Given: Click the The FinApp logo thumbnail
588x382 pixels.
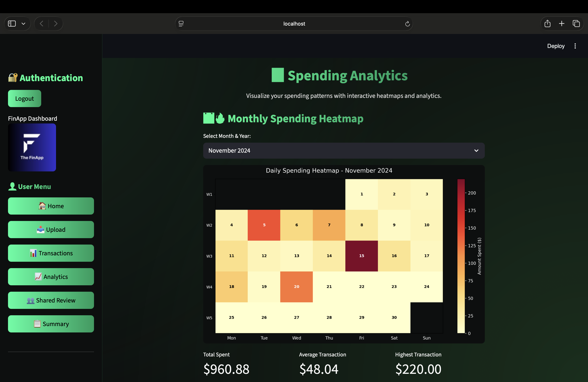Looking at the screenshot, I should [x=32, y=148].
